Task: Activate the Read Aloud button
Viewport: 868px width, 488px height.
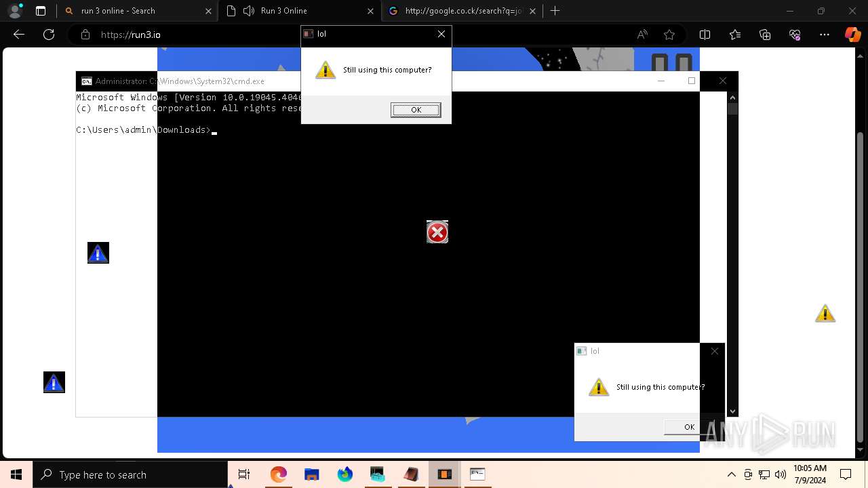Action: 642,35
